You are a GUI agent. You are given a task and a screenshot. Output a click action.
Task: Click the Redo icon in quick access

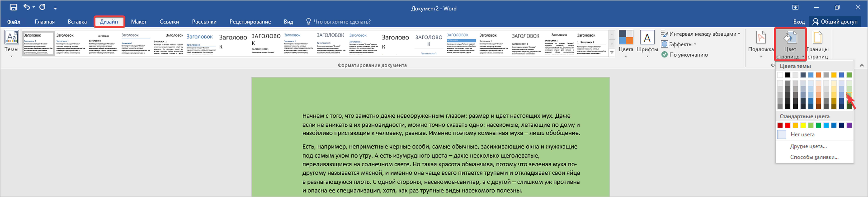[42, 7]
